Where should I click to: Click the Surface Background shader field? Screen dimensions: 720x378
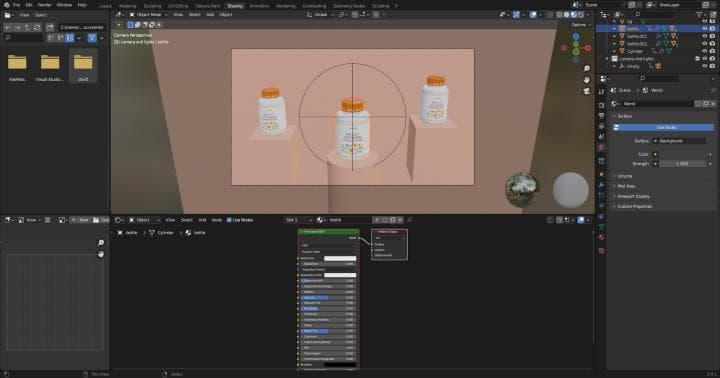[679, 141]
